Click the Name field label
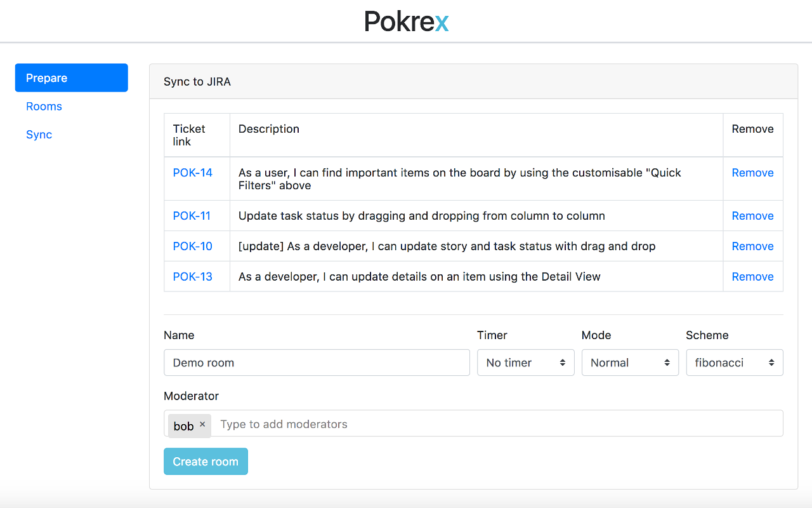The image size is (812, 508). click(179, 335)
